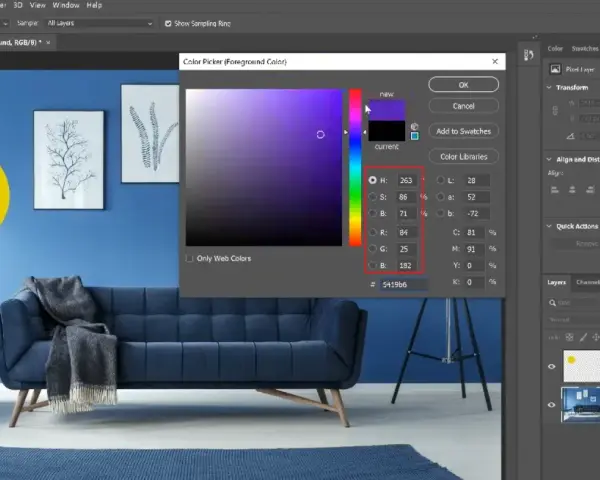Hide the yellow circle layer
The width and height of the screenshot is (600, 480).
pyautogui.click(x=551, y=366)
